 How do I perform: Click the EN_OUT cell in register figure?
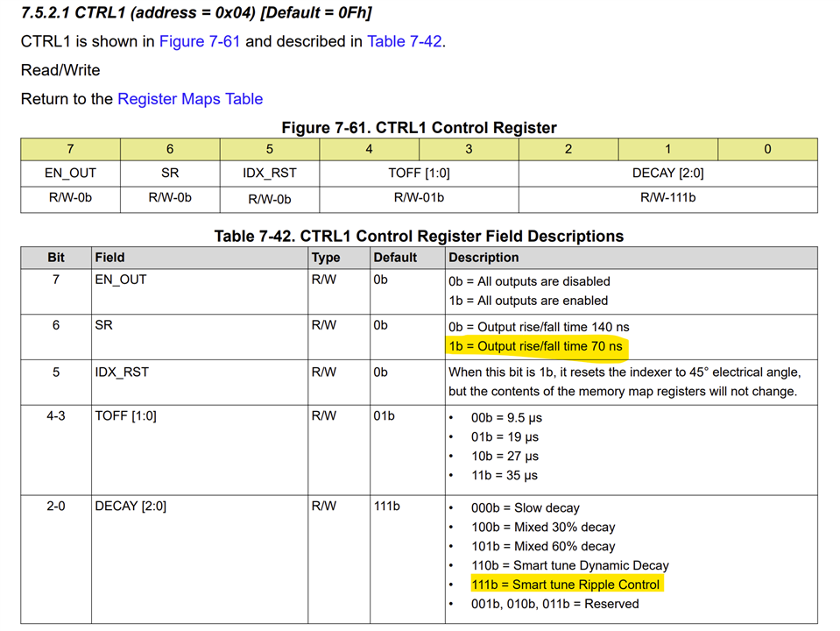(70, 174)
